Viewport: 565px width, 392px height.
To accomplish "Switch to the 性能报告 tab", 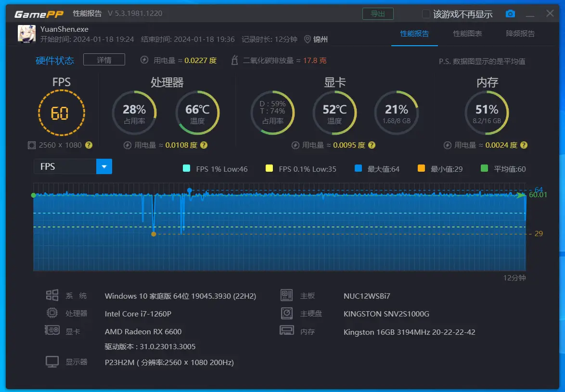I will coord(414,34).
